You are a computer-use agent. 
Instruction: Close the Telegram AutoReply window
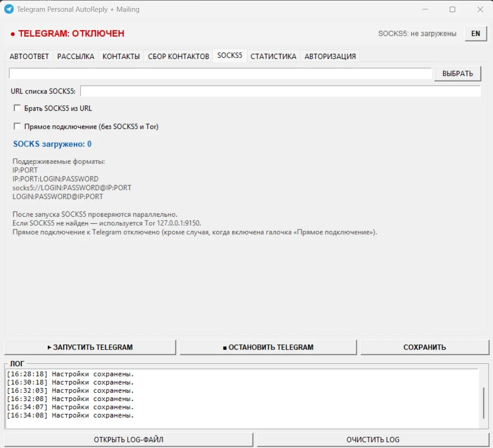480,9
